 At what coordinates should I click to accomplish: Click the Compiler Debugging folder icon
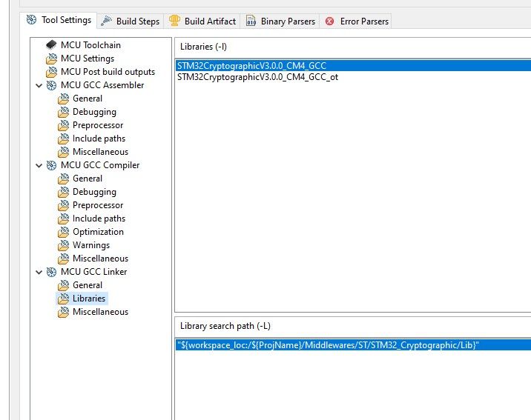coord(63,192)
